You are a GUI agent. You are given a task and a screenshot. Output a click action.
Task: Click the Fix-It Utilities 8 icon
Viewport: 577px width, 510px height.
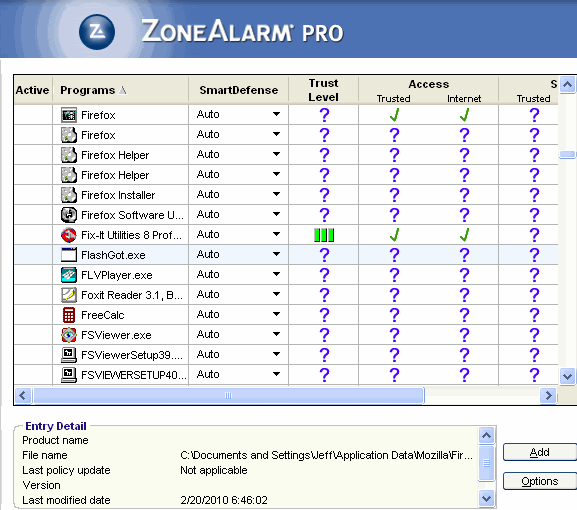coord(69,235)
